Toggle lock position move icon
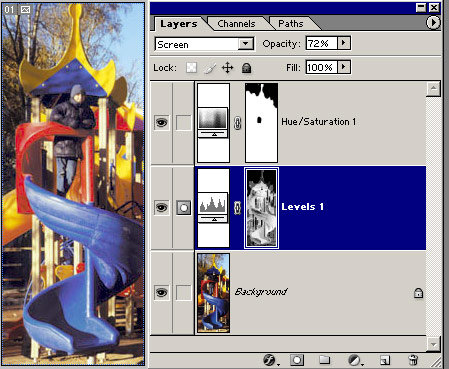The image size is (449, 369). point(228,68)
